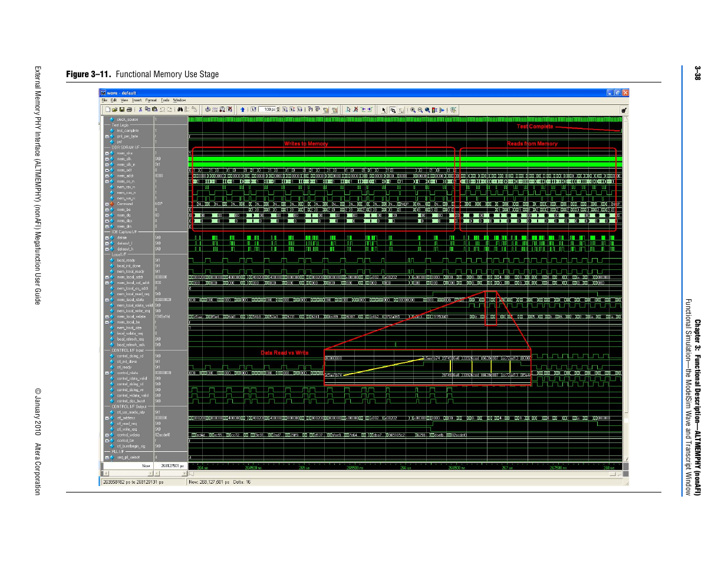Click the Copy toolbar icon

pyautogui.click(x=147, y=110)
